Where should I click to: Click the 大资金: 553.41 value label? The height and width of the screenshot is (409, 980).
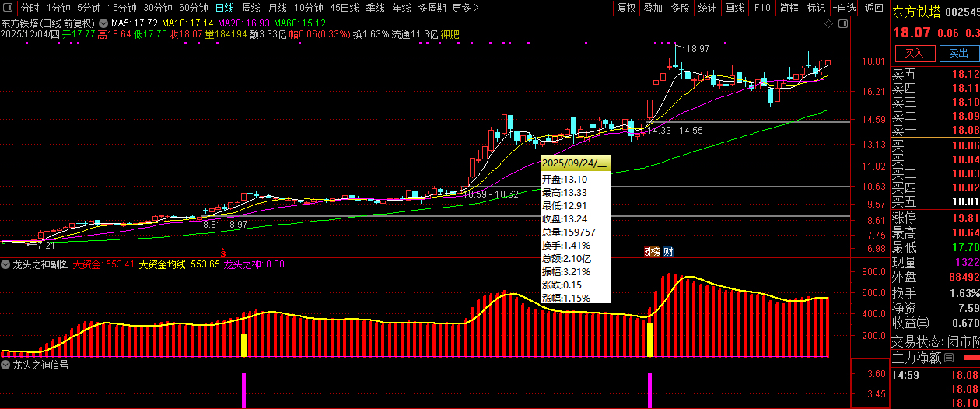104,264
